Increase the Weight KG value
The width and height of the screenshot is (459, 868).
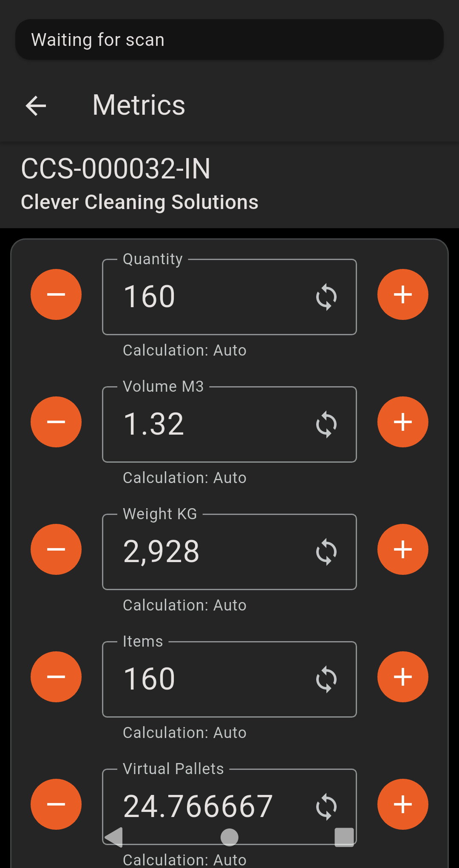pyautogui.click(x=402, y=549)
